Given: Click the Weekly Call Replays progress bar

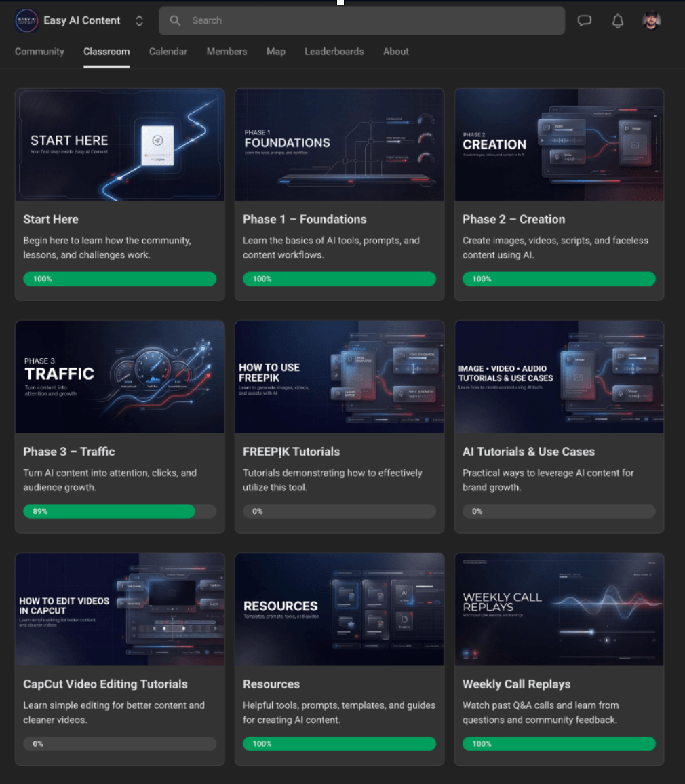Looking at the screenshot, I should click(559, 743).
